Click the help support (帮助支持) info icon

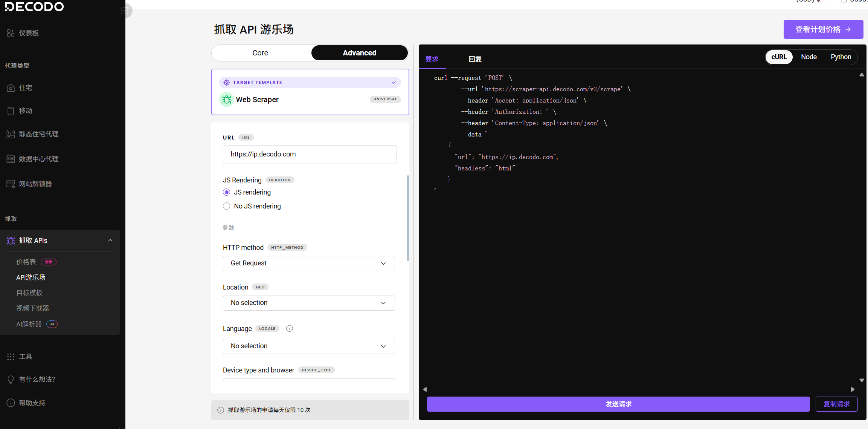pos(11,403)
